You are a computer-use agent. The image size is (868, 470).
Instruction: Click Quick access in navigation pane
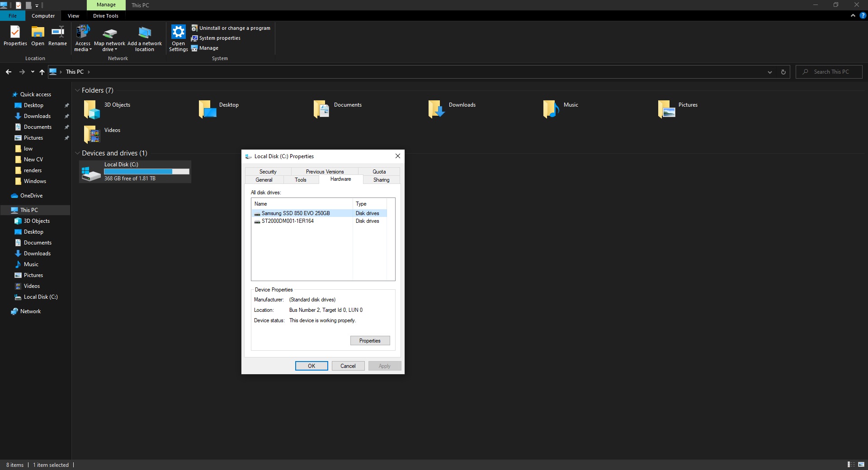tap(36, 94)
